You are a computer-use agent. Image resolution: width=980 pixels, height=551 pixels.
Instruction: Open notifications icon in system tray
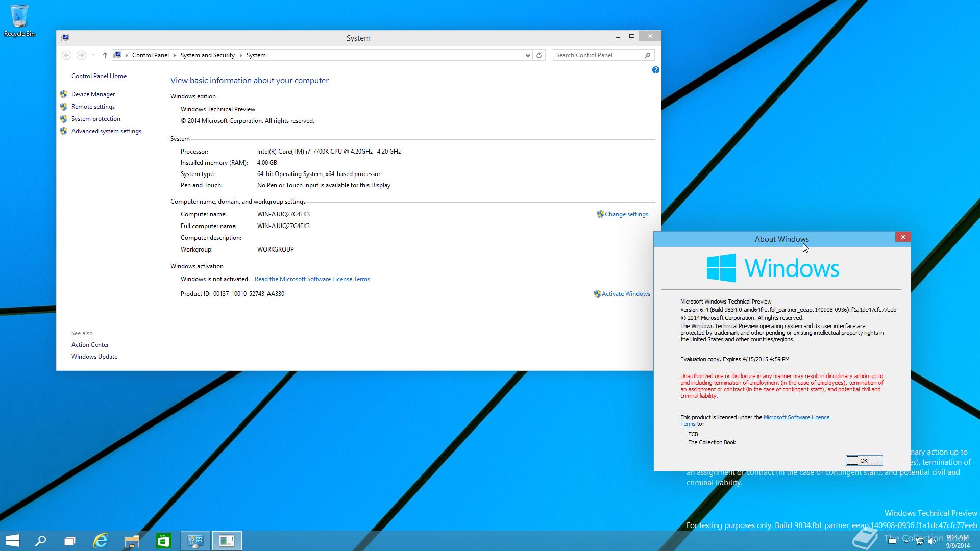tap(892, 541)
